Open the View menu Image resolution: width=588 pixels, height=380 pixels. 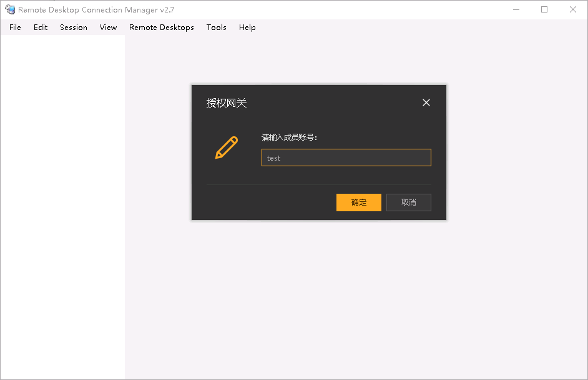pos(108,27)
